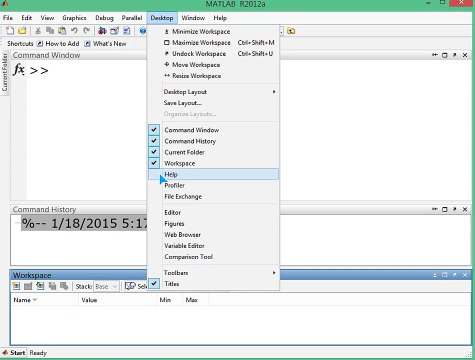475x360 pixels.
Task: Open the Graphics menu
Action: (74, 18)
